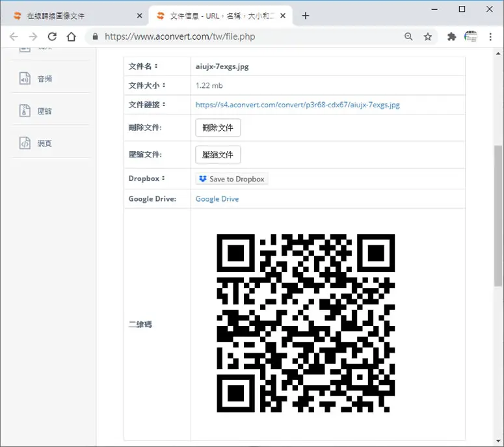Reload the current page
504x447 pixels.
[x=52, y=36]
